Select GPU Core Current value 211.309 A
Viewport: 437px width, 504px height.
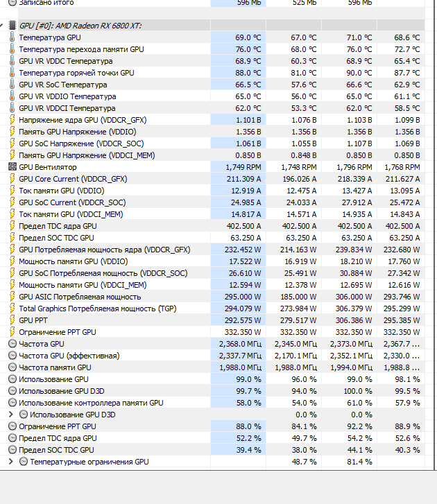pos(243,179)
